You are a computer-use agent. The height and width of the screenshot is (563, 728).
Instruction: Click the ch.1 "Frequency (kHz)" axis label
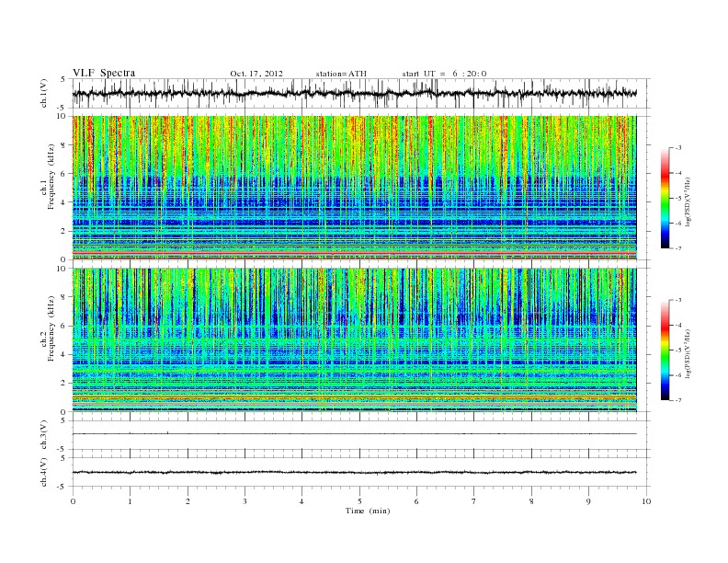coord(51,177)
